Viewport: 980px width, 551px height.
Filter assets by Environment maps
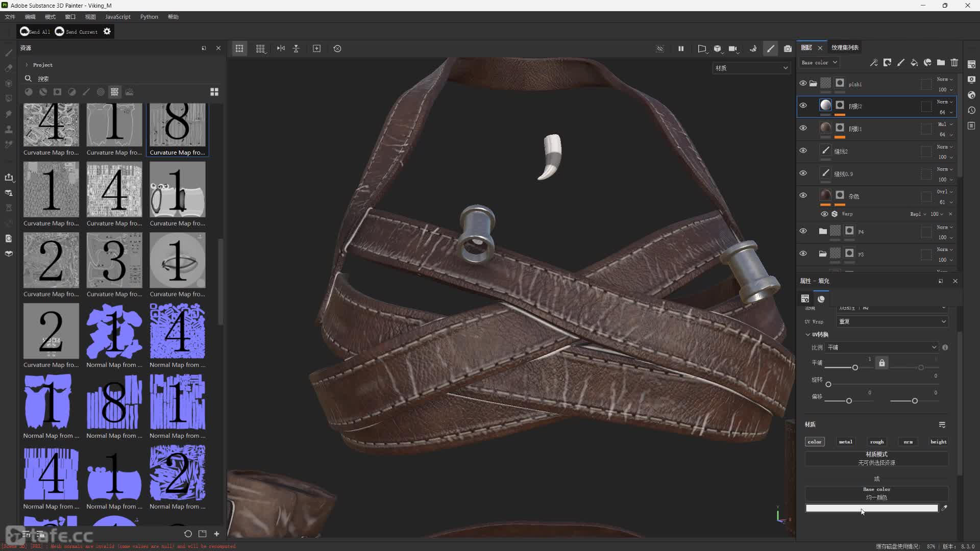tap(129, 92)
